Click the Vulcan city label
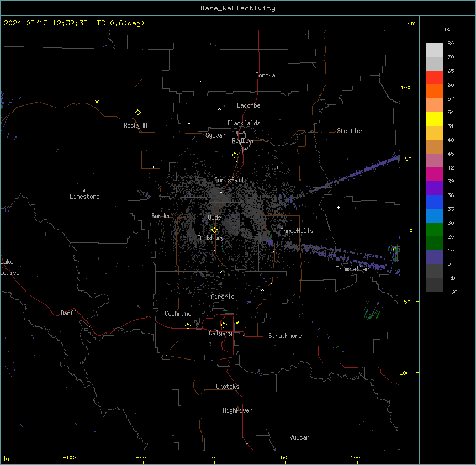The height and width of the screenshot is (465, 476). click(x=300, y=437)
